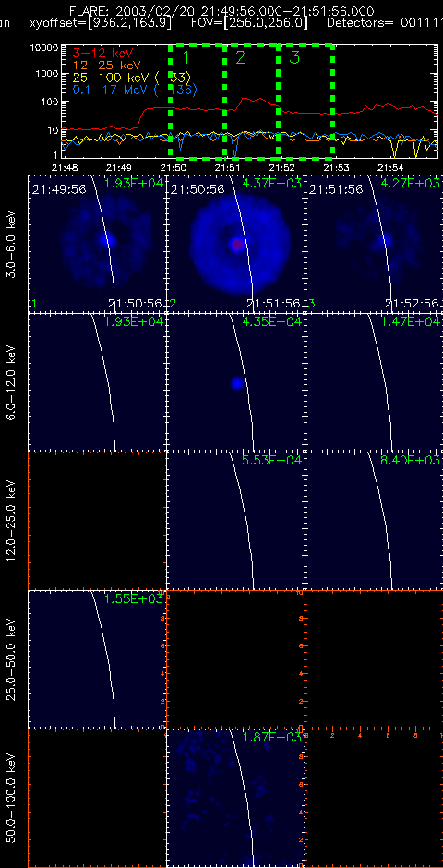This screenshot has width=443, height=868.
Task: Click interval 2 label in lightcurve plot
Action: tap(240, 57)
